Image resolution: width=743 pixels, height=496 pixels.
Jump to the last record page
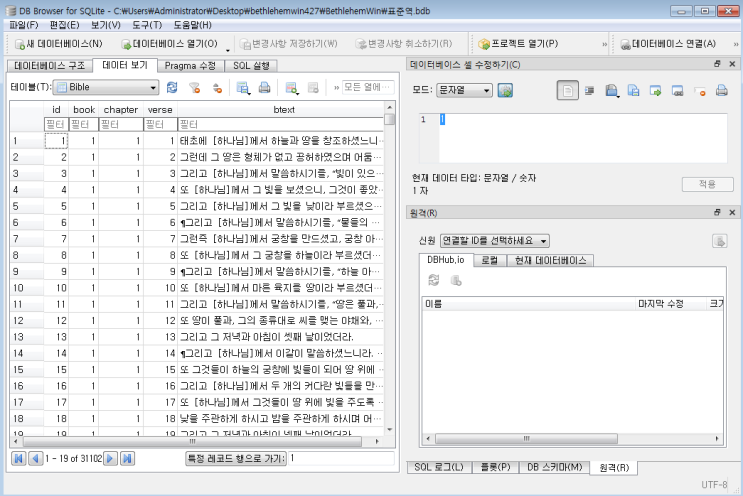pos(127,459)
